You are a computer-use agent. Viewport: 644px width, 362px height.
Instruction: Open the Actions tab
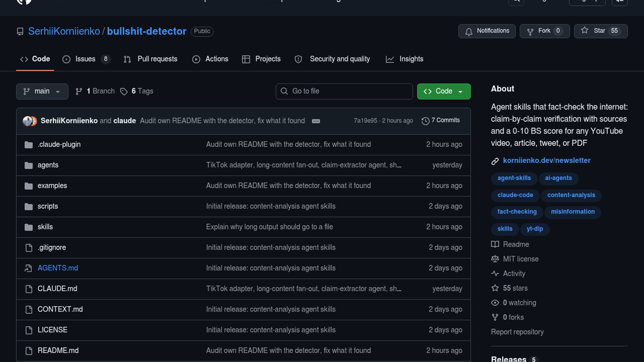(x=210, y=59)
